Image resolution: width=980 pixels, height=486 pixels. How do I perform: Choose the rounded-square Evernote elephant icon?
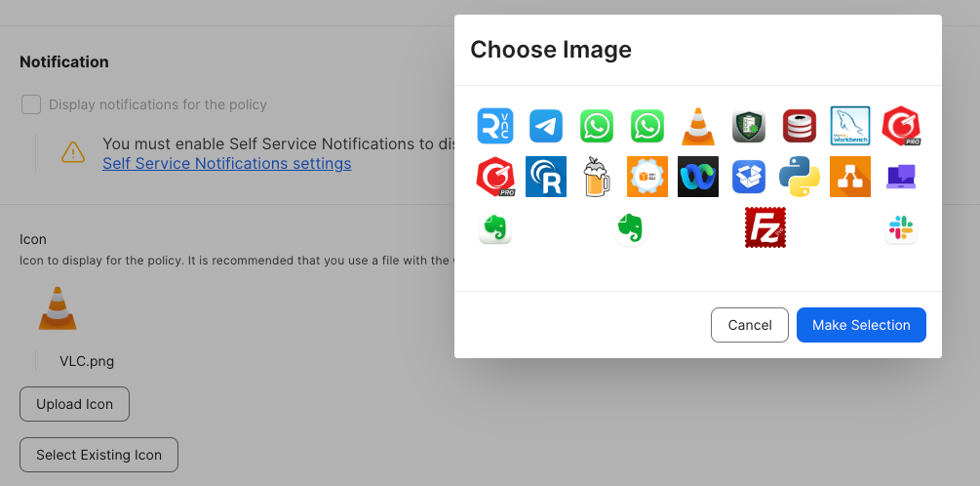(x=495, y=227)
